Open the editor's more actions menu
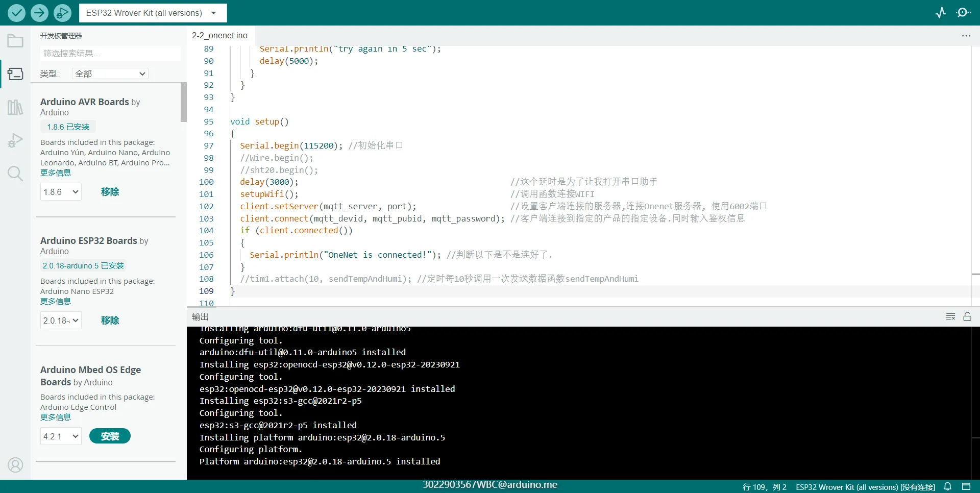 point(966,35)
